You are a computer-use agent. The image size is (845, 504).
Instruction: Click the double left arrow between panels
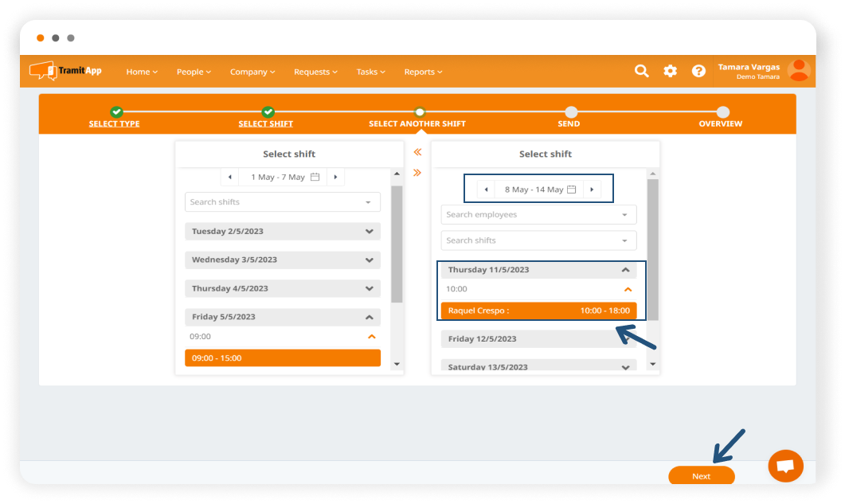pyautogui.click(x=417, y=152)
